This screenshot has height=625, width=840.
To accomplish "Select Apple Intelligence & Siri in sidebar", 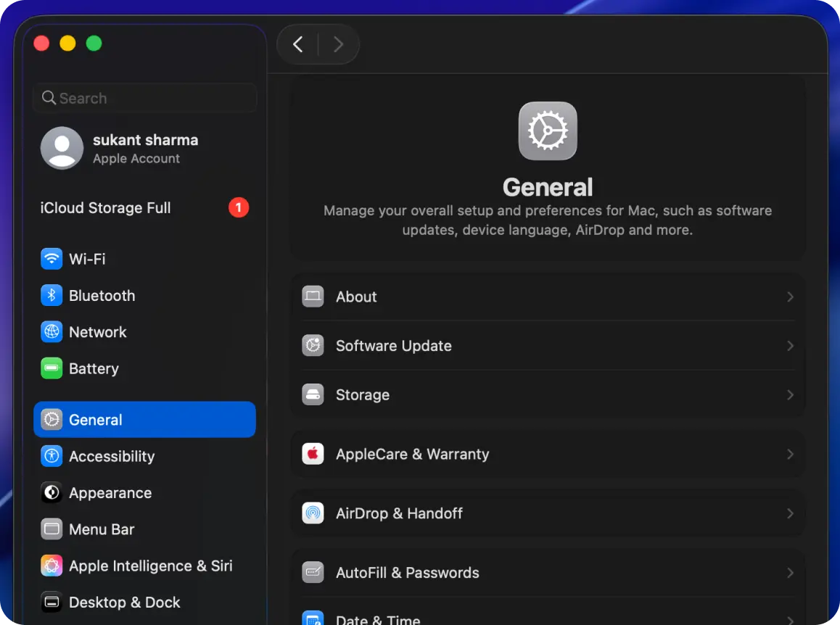I will point(144,566).
